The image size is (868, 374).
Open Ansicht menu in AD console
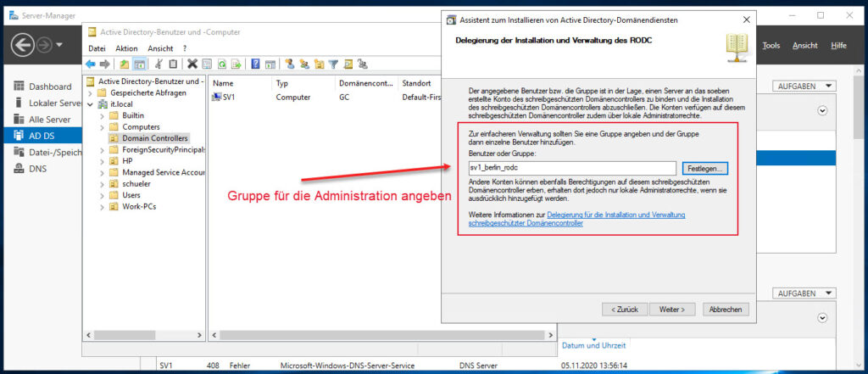(160, 48)
